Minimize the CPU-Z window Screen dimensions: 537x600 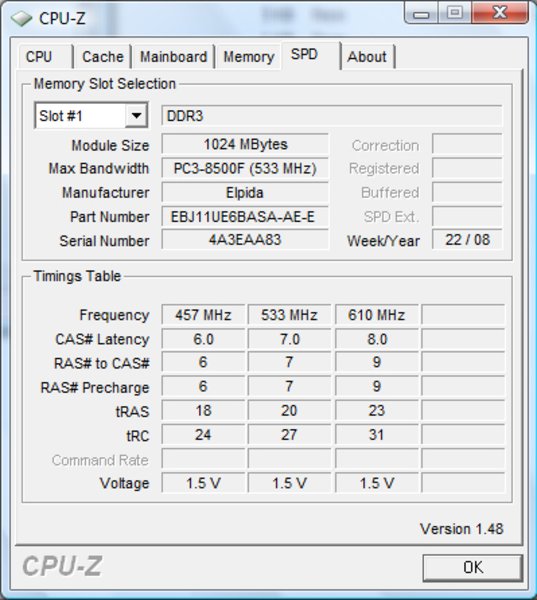422,14
